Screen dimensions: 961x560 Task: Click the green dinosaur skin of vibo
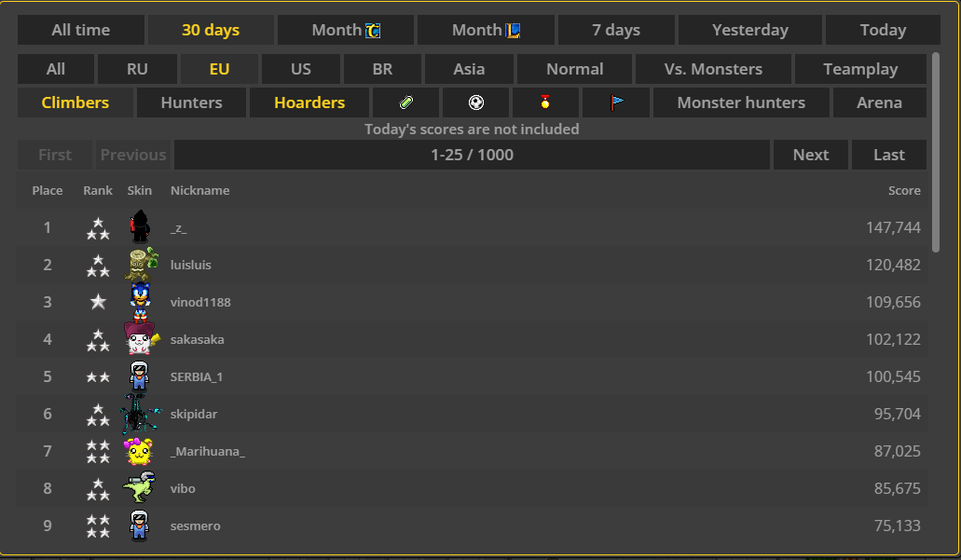tap(140, 488)
